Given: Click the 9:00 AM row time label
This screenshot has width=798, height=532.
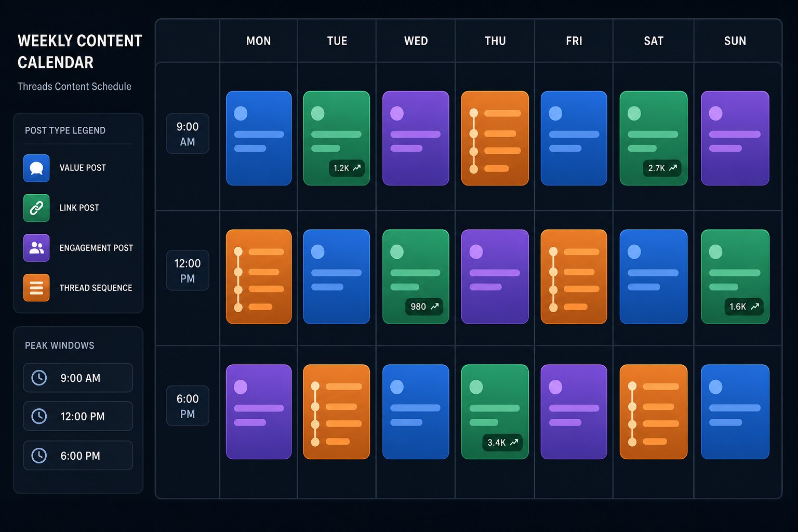Looking at the screenshot, I should [188, 134].
